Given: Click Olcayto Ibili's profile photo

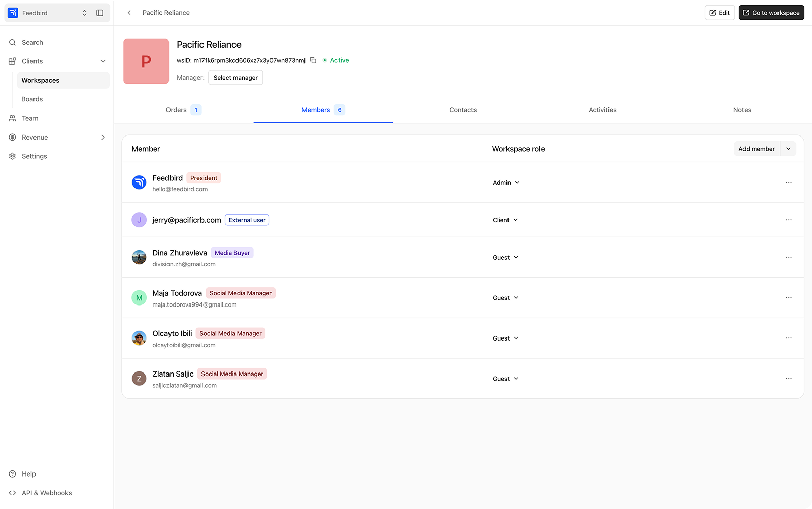Looking at the screenshot, I should 139,338.
